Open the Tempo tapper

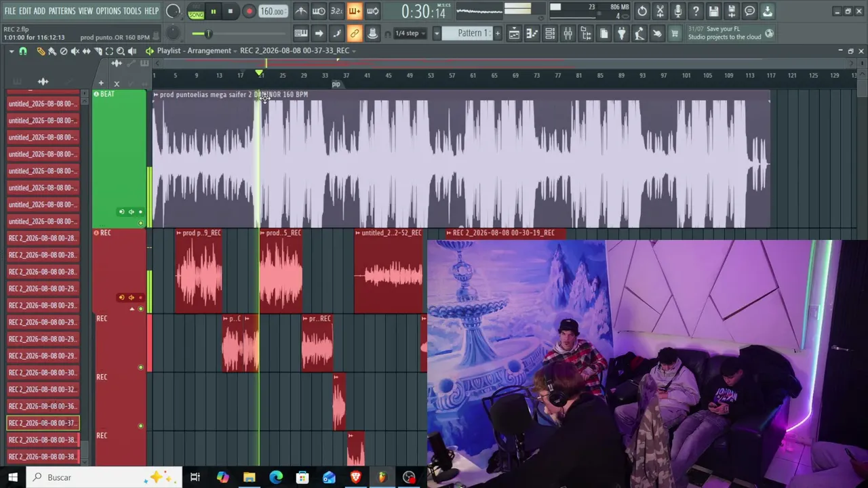(639, 33)
